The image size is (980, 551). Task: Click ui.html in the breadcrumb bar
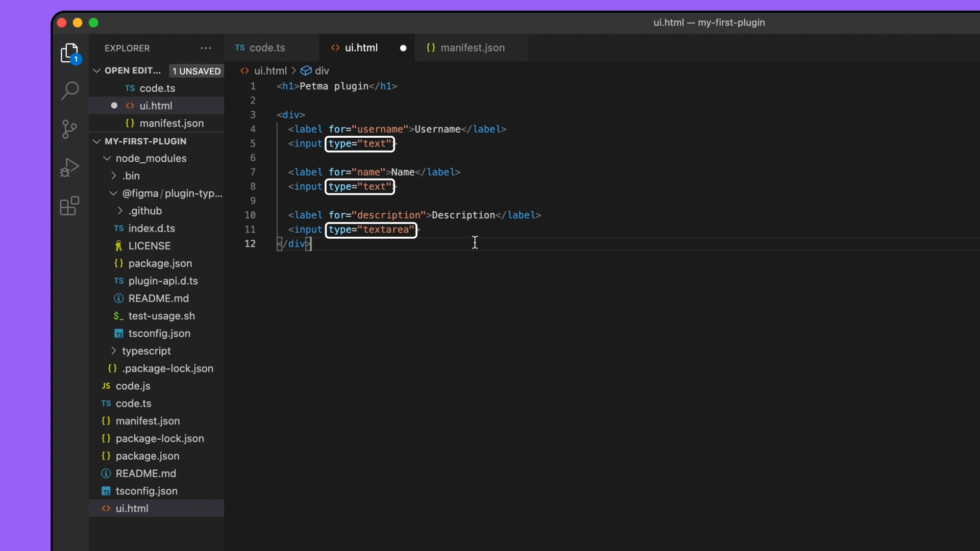click(x=271, y=71)
